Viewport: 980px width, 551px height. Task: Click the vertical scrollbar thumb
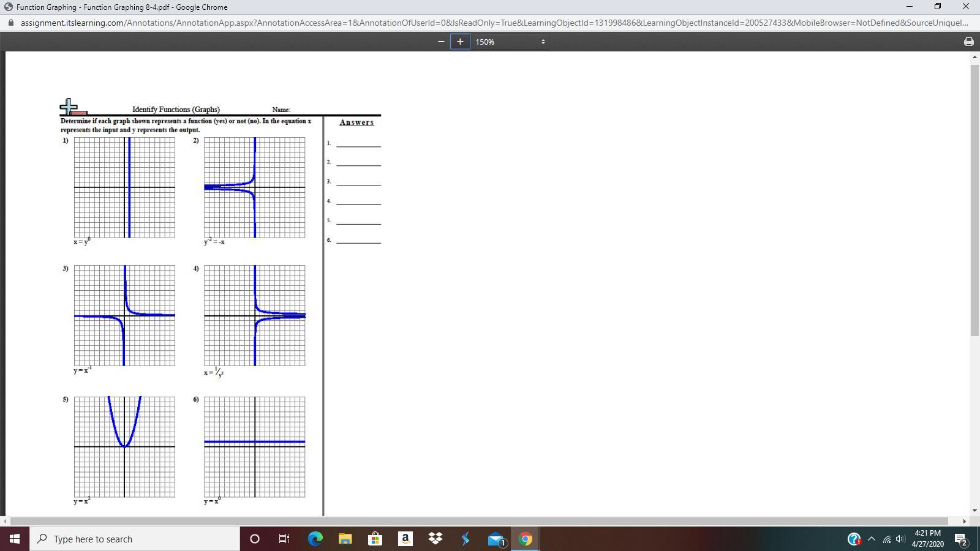tap(974, 199)
